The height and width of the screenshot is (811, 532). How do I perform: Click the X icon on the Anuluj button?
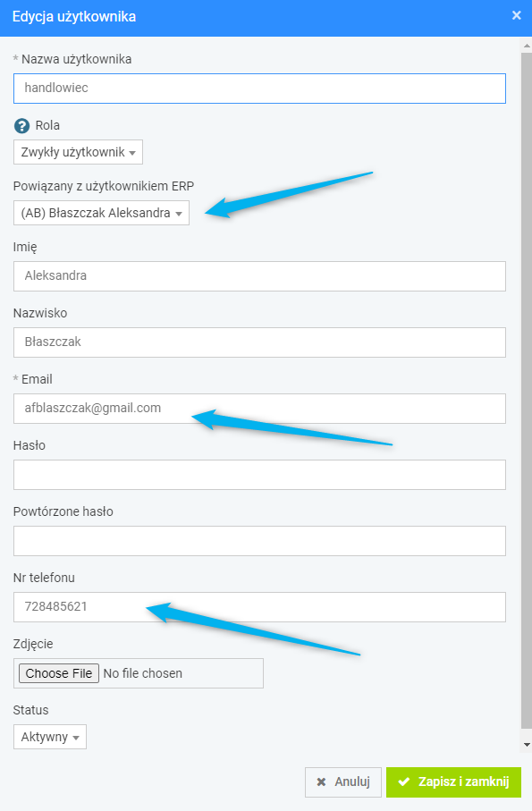point(321,782)
